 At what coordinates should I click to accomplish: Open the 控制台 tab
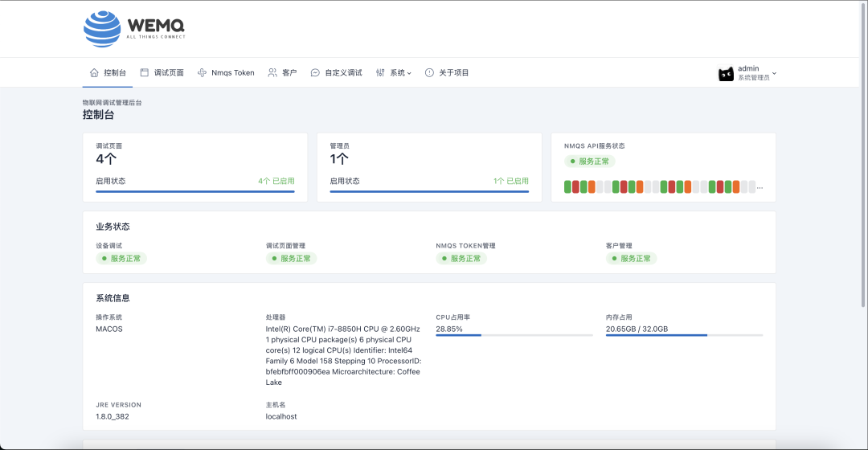108,72
